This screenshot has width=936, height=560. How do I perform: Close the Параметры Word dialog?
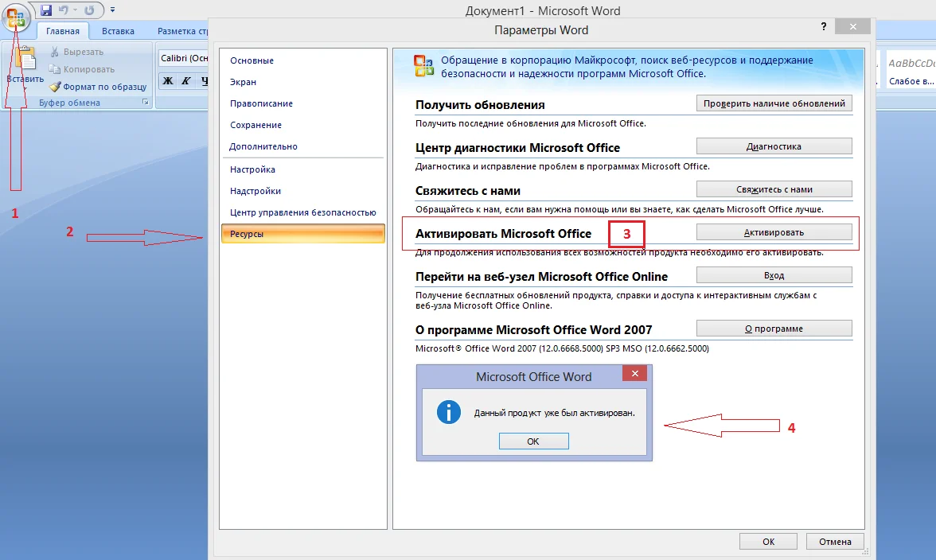coord(853,26)
